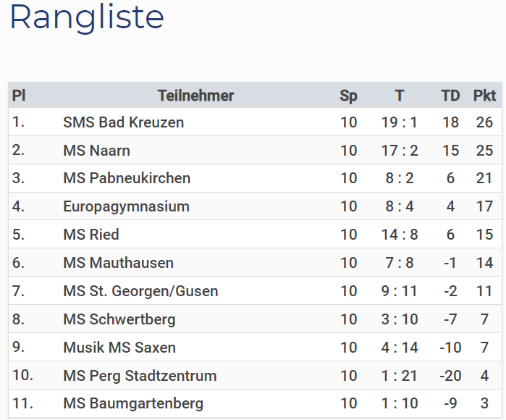Click the MS St. Georgen/Gusen team name

pos(140,292)
